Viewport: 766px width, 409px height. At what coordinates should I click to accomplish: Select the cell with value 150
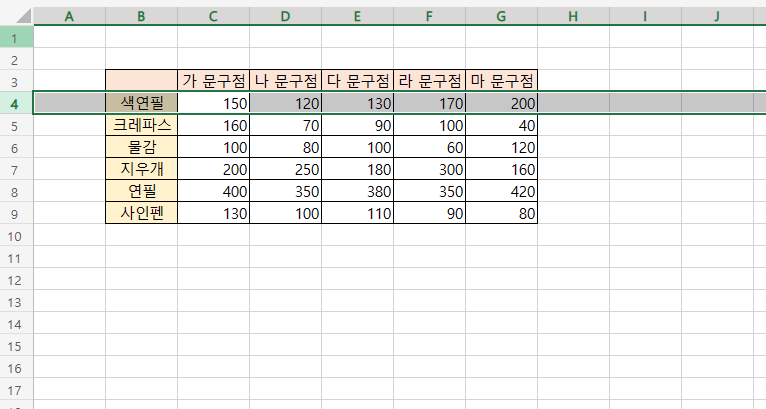[x=213, y=103]
